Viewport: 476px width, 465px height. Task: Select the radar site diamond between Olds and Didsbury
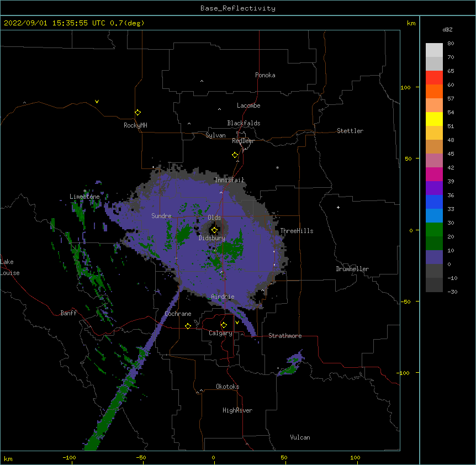(x=214, y=230)
